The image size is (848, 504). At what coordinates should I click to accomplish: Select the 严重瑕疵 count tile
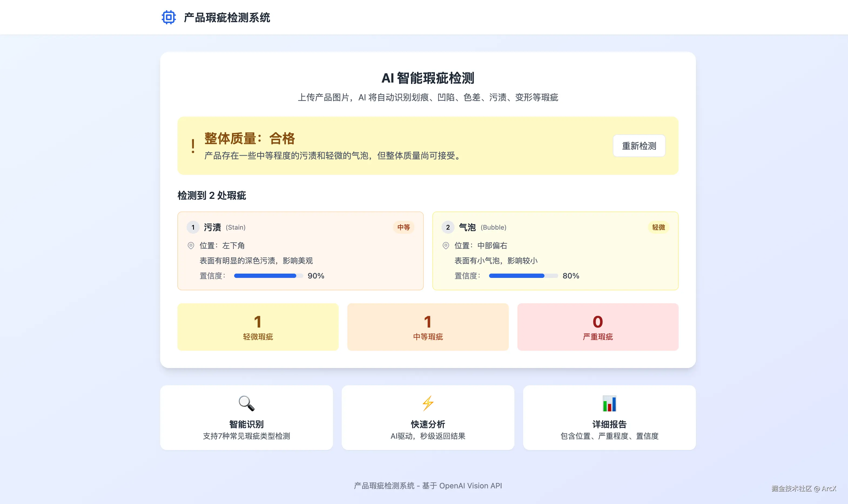597,327
